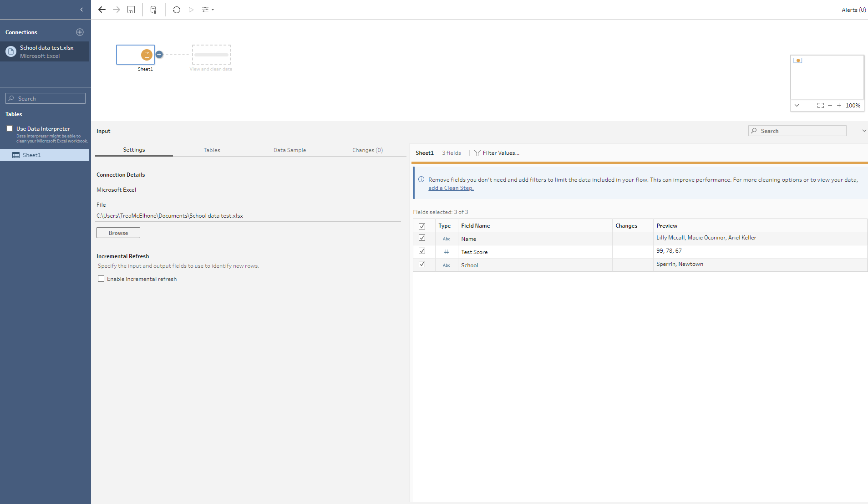Click the add a Clean Step link

pyautogui.click(x=451, y=188)
